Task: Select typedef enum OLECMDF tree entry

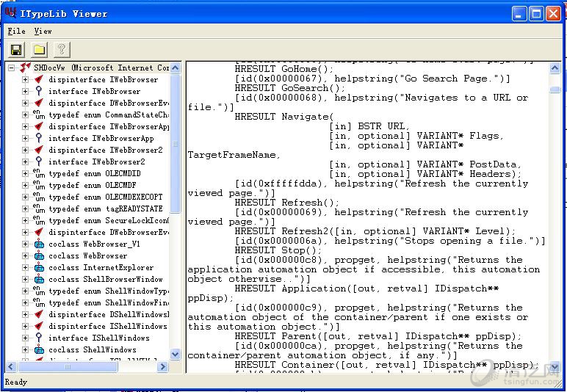Action: tap(95, 186)
